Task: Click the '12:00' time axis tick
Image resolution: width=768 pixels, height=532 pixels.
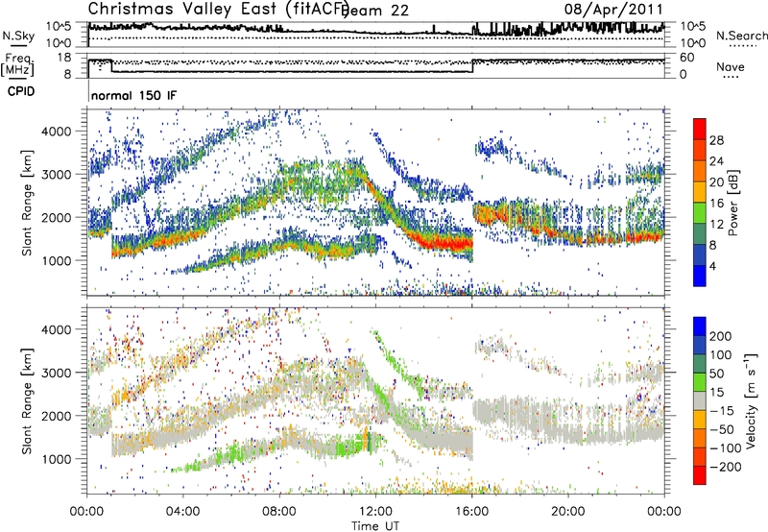Action: [x=375, y=511]
